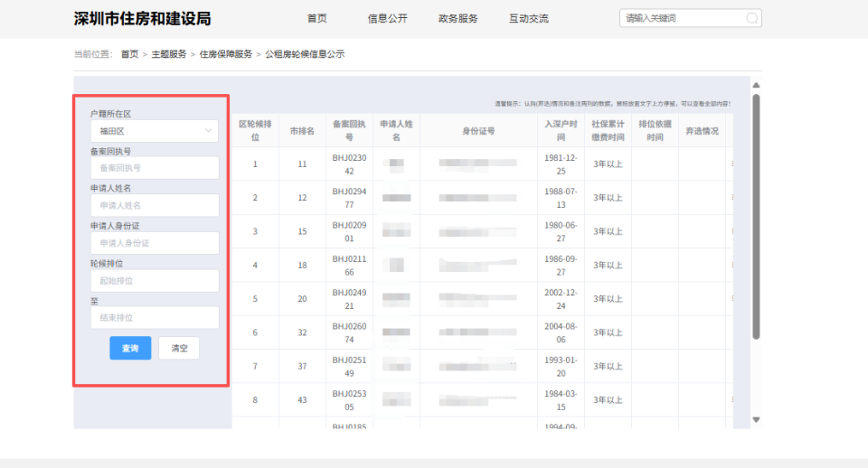Click the 查询 button
868x468 pixels.
130,348
